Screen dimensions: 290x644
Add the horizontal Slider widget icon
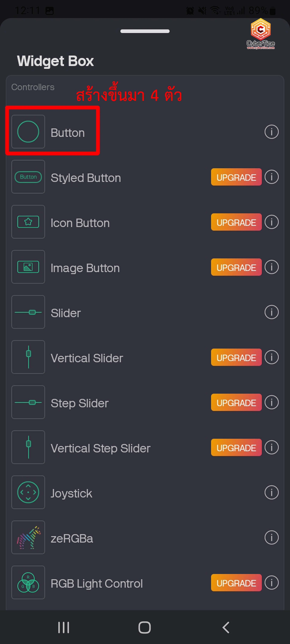[x=28, y=312]
